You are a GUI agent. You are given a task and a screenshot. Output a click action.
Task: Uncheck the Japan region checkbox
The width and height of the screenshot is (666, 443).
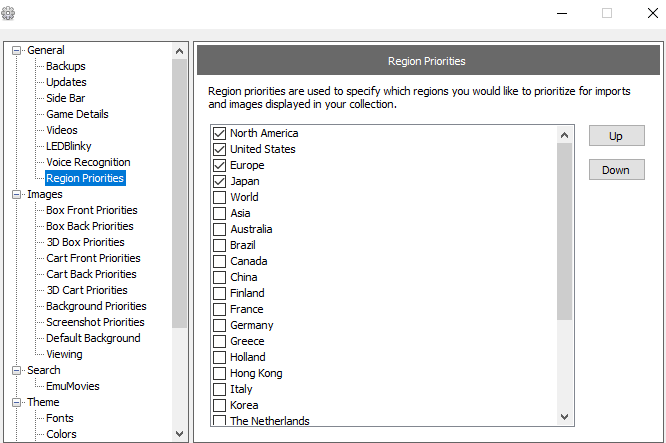click(x=219, y=181)
